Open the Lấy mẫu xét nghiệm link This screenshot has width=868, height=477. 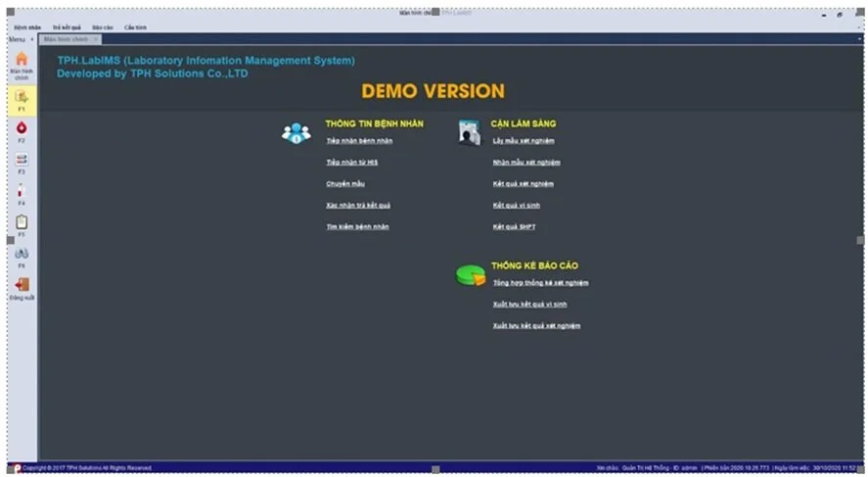[524, 141]
